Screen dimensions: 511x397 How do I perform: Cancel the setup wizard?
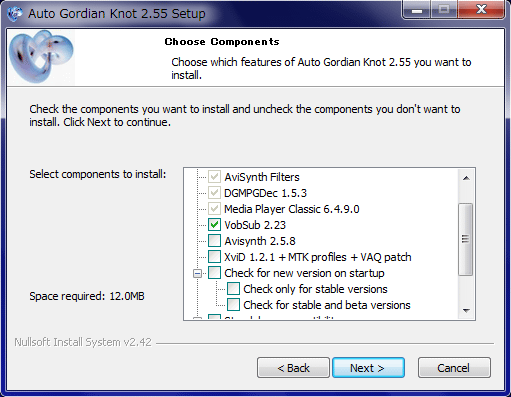click(x=454, y=368)
